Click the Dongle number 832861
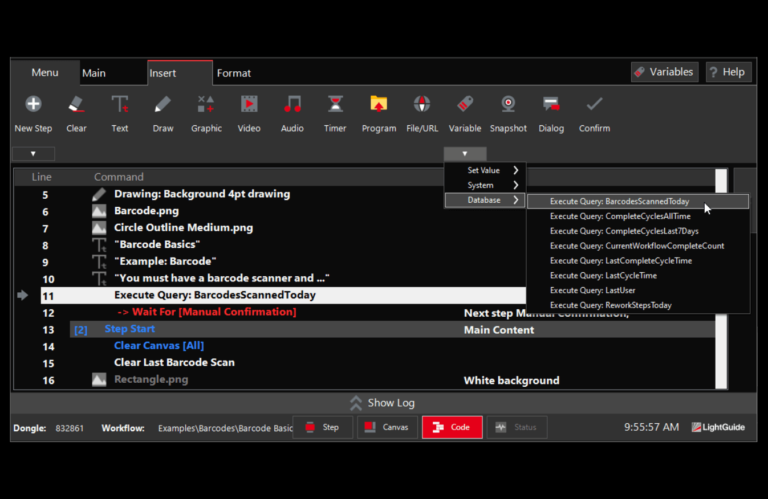 [x=70, y=428]
